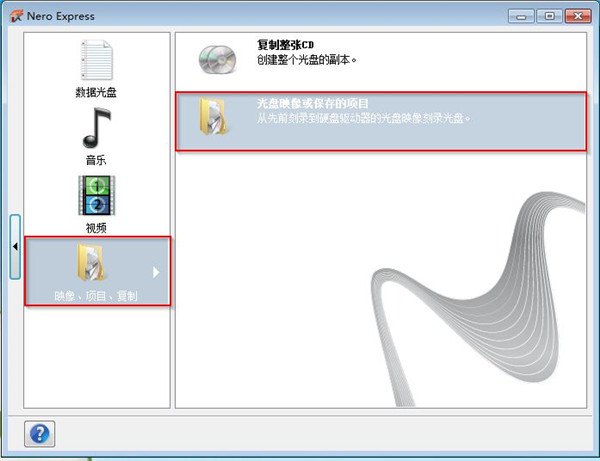Click the folder icon above 映像、项目、复制

pos(96,263)
